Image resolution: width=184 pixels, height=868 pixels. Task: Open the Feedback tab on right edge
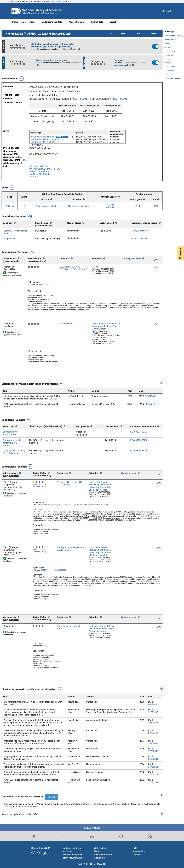[181, 253]
